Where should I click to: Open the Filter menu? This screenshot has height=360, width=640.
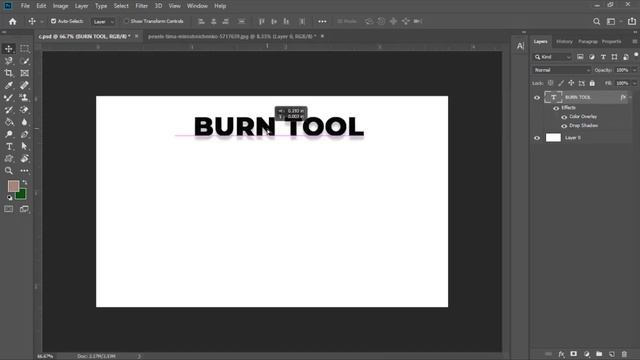point(142,6)
